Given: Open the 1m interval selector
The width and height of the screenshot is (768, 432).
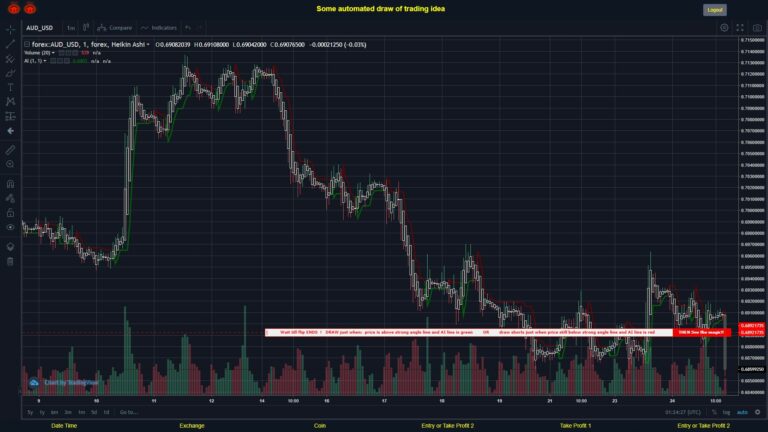Looking at the screenshot, I should [x=71, y=28].
